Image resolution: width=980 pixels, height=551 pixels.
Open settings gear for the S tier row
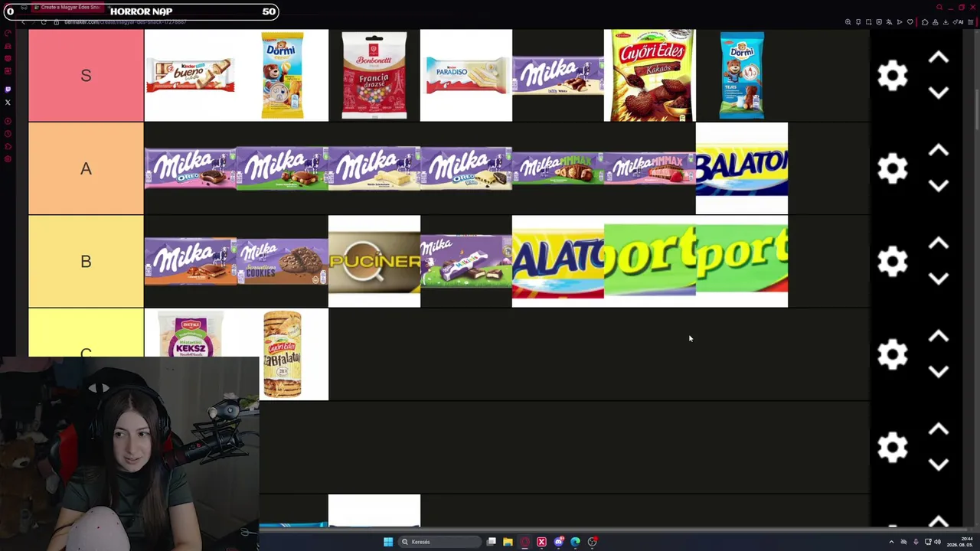(892, 75)
